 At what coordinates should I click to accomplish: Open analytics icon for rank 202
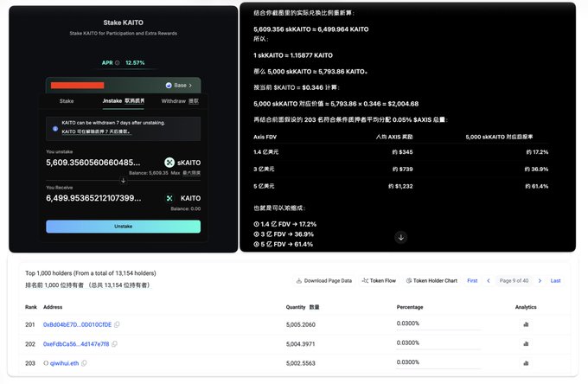click(x=526, y=344)
